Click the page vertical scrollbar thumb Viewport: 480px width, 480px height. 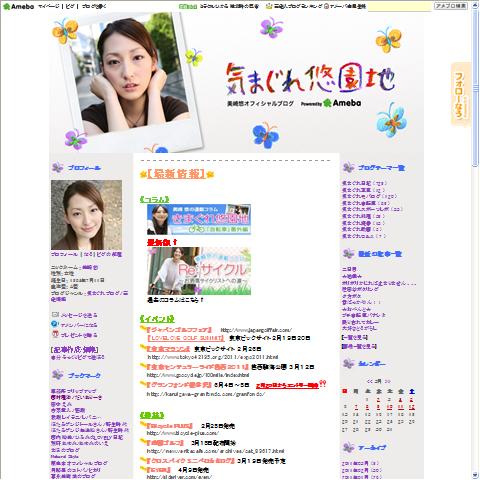tap(475, 88)
